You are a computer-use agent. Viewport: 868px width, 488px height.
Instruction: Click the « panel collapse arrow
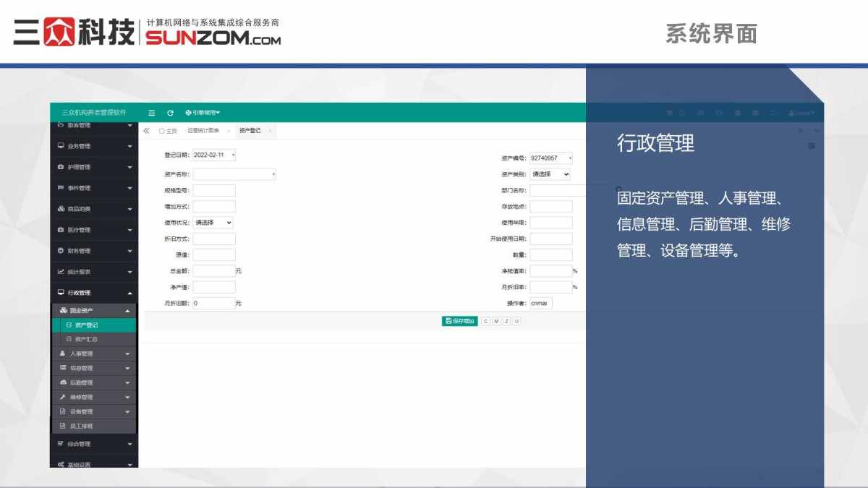tap(148, 131)
